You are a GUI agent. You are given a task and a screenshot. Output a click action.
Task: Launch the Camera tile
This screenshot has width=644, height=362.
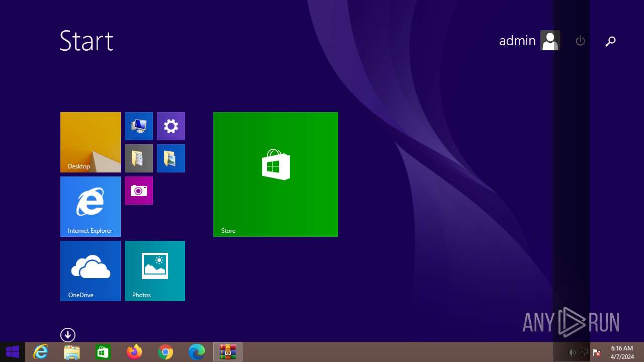click(x=139, y=191)
